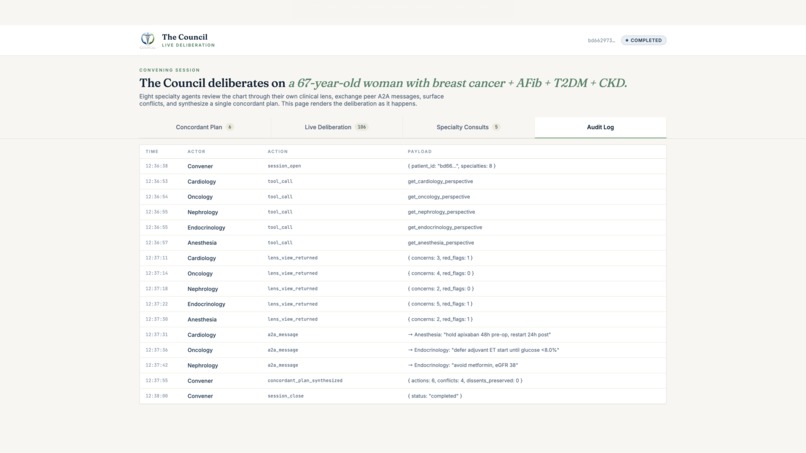Click patient_id payload in first row
This screenshot has width=806, height=453.
[451, 166]
